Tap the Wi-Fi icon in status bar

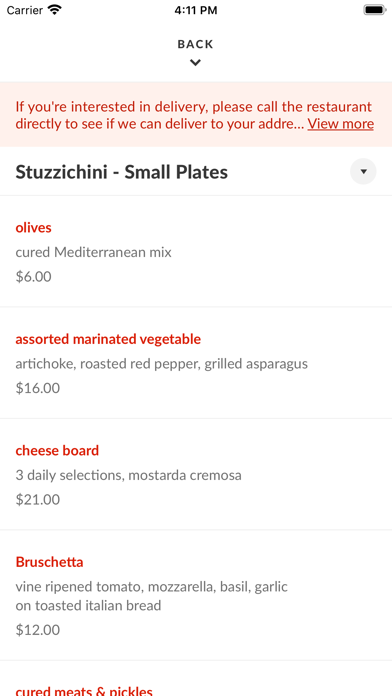pyautogui.click(x=55, y=10)
